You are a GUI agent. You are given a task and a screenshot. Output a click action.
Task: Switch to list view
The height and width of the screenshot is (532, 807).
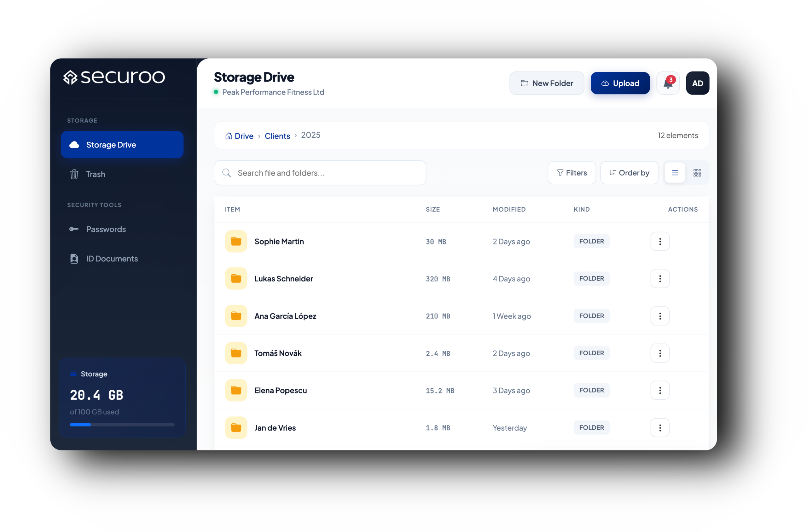[x=675, y=173]
